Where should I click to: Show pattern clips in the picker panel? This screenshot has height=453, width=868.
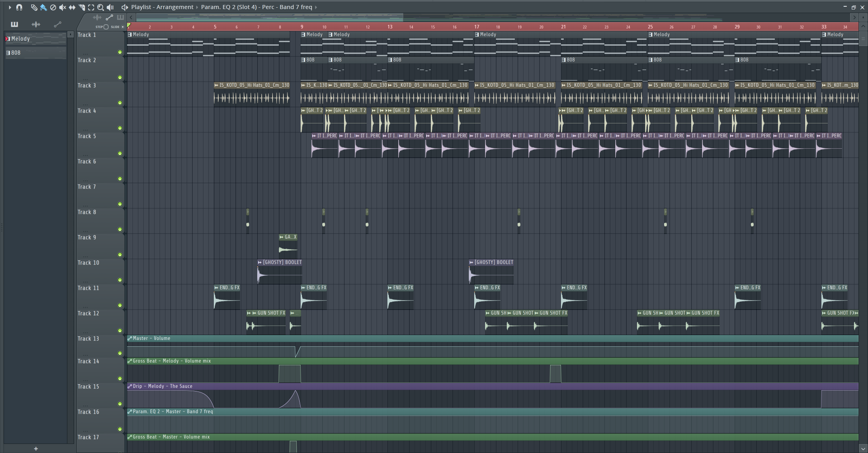pos(14,24)
